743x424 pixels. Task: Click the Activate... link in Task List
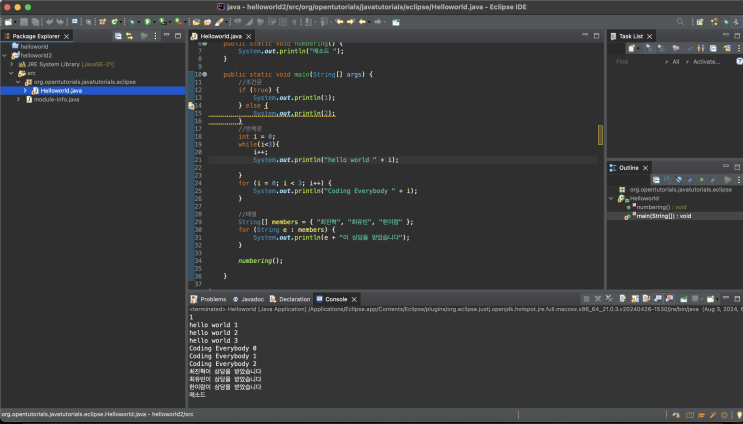707,62
